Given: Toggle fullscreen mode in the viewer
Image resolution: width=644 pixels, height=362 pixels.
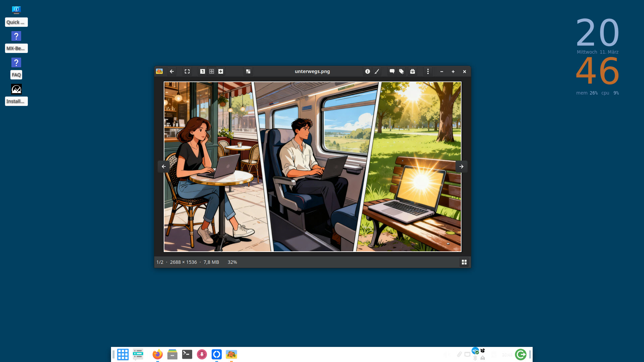Looking at the screenshot, I should [187, 71].
